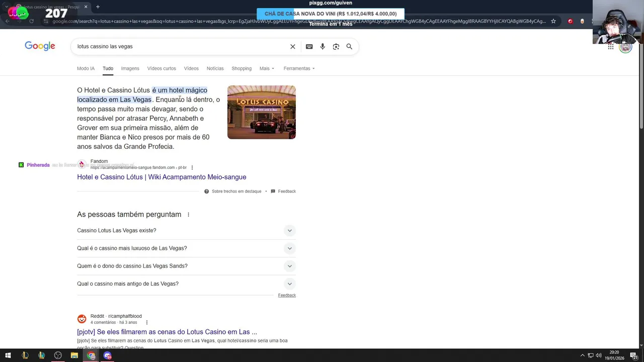Open the second League of Legends taskbar icon
Screen dimensions: 644x362
click(x=41, y=355)
